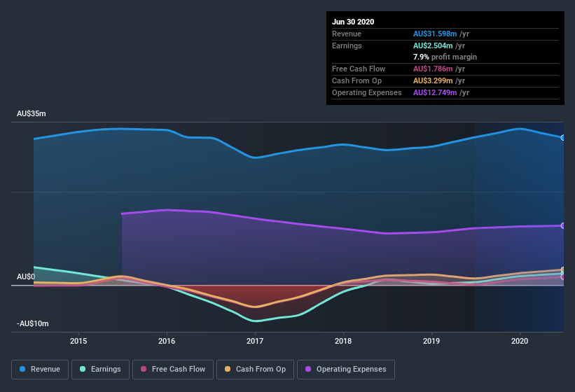The height and width of the screenshot is (392, 575).
Task: Click the Operating Expenses label in tooltip
Action: (367, 92)
